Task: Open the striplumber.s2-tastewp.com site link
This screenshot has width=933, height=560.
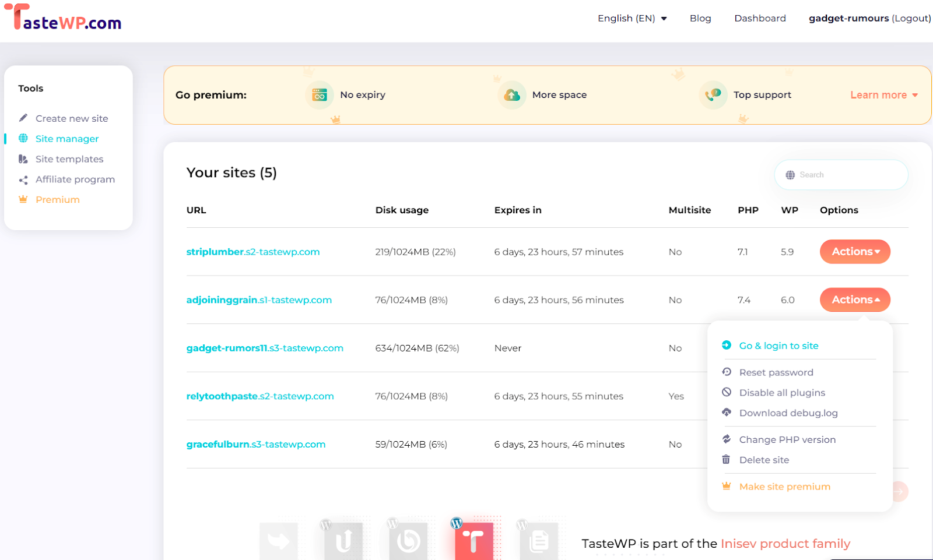Action: [253, 252]
